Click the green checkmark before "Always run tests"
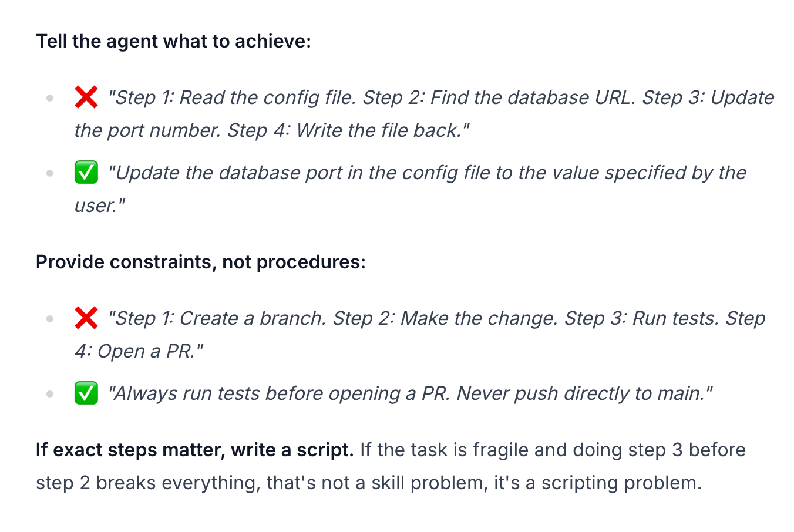This screenshot has width=794, height=532. click(86, 393)
